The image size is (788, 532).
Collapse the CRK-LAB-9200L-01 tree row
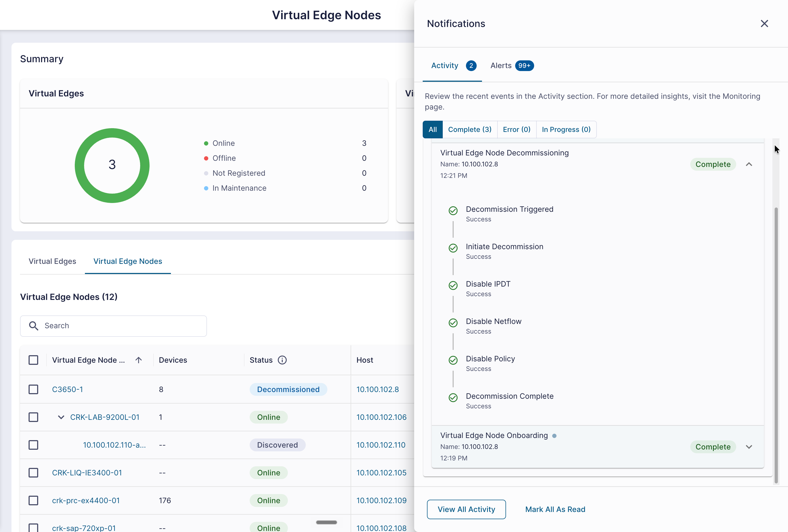pyautogui.click(x=61, y=417)
